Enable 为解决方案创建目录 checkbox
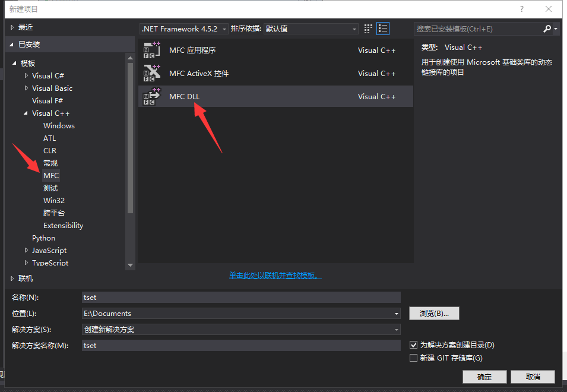The image size is (567, 392). 413,345
